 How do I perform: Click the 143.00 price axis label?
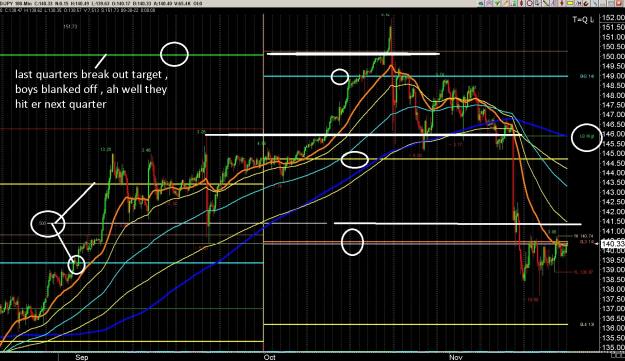pyautogui.click(x=614, y=192)
